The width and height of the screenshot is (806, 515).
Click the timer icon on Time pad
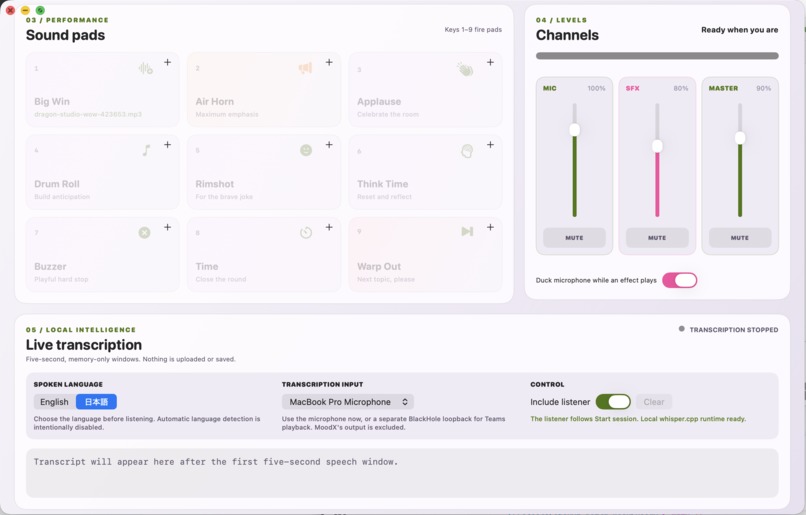pyautogui.click(x=306, y=233)
